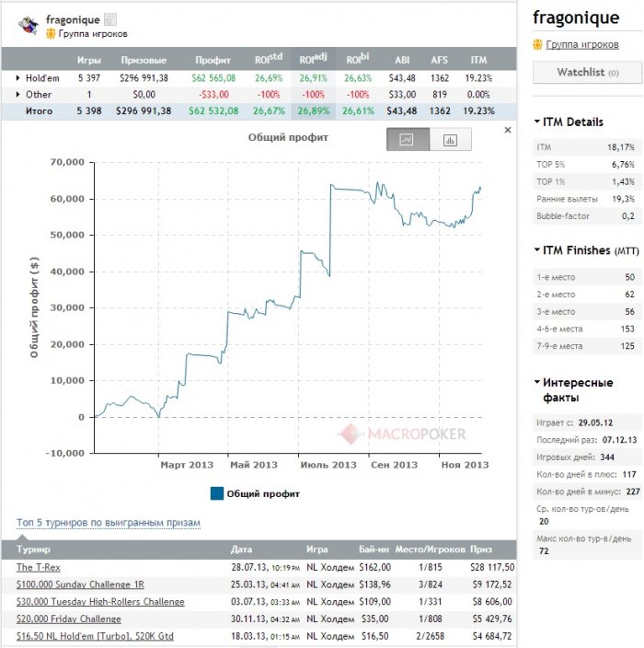This screenshot has width=644, height=648.
Task: Select the ROI adj column header
Action: pyautogui.click(x=313, y=59)
